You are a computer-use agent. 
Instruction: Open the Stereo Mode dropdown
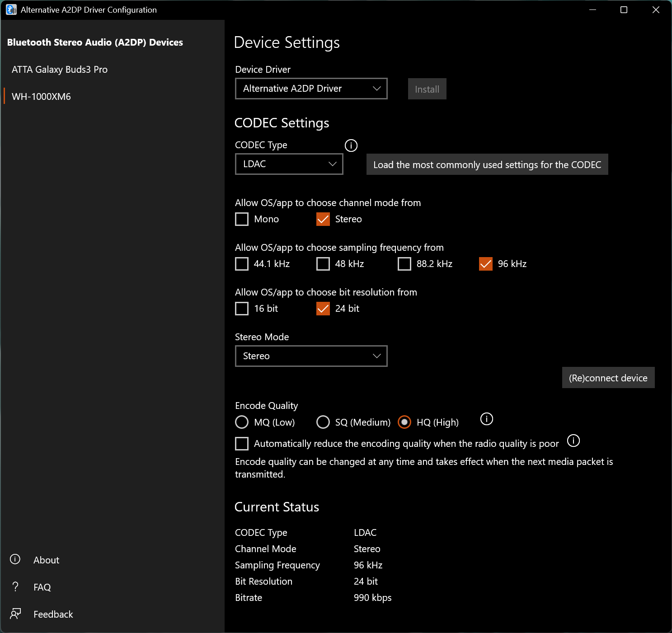[311, 356]
